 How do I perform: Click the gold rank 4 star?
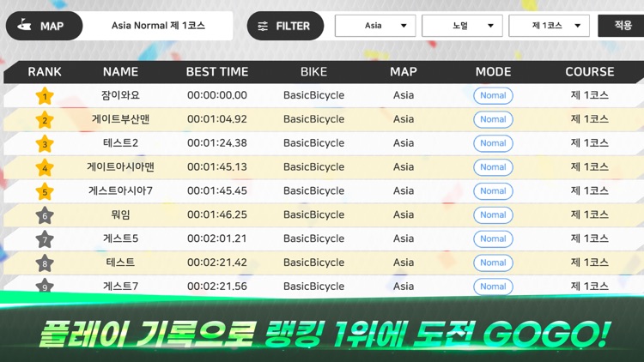click(x=45, y=168)
